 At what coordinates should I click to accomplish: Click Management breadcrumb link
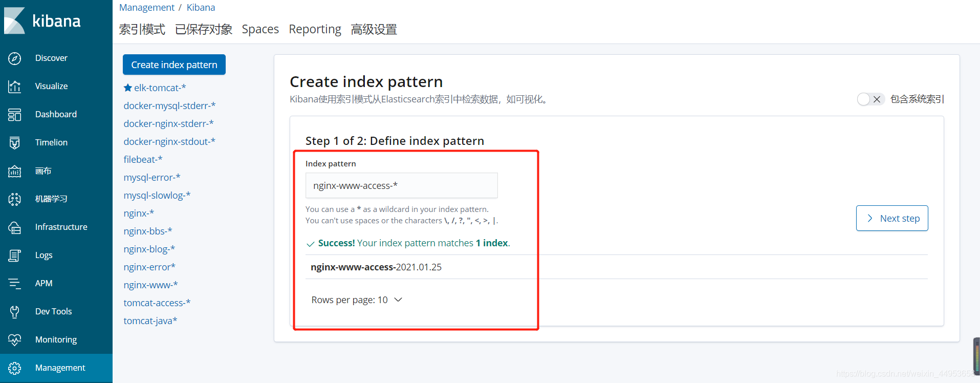tap(147, 7)
